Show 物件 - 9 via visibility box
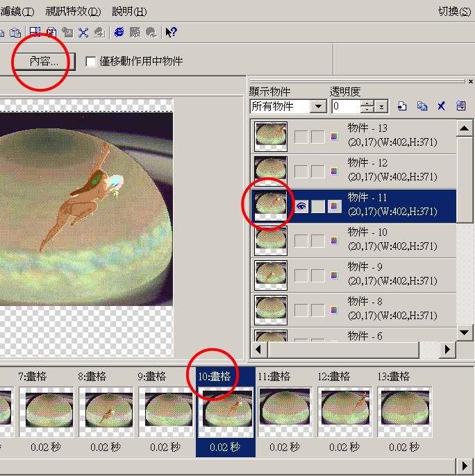475x476 pixels. (x=301, y=275)
